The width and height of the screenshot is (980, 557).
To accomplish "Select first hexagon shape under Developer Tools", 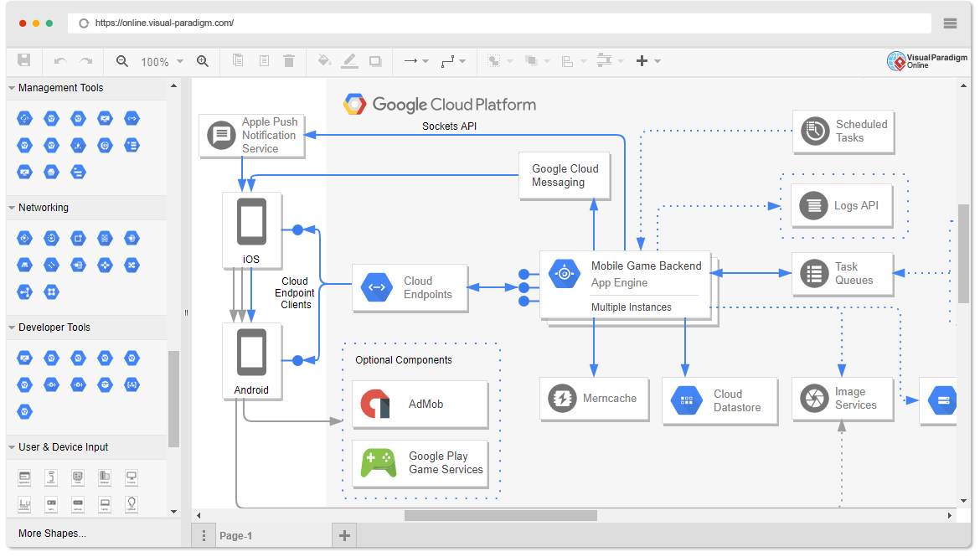I will [24, 358].
